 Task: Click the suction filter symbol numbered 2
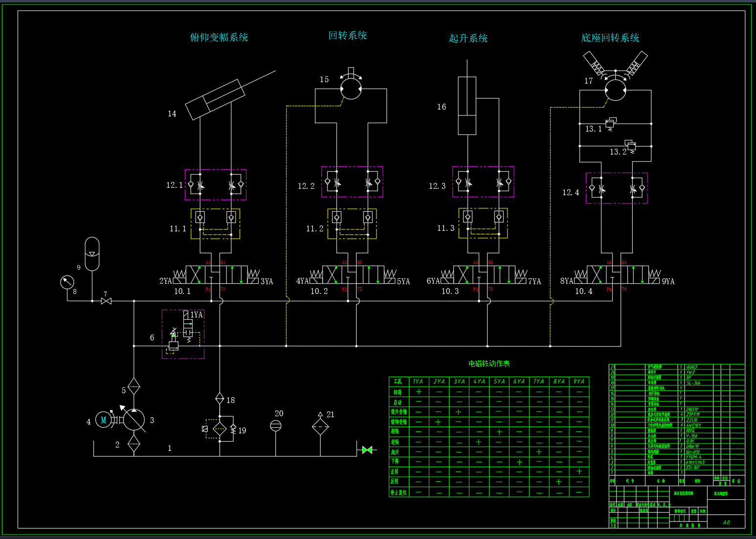(134, 444)
